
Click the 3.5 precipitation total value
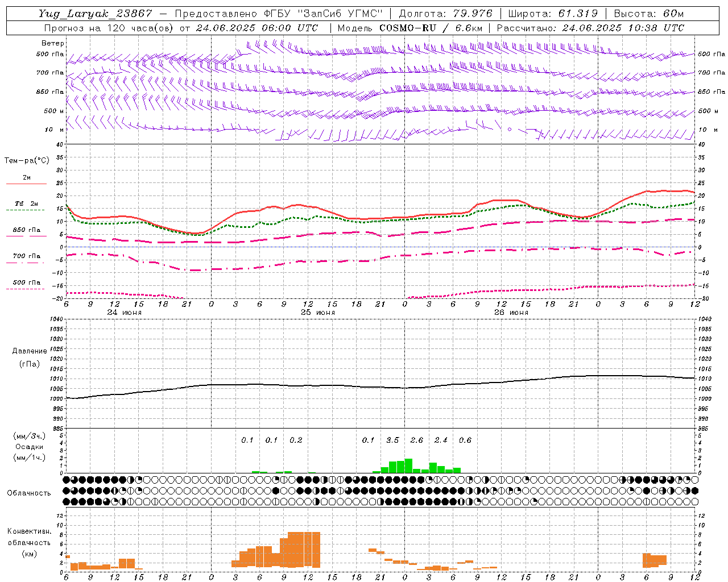click(392, 440)
